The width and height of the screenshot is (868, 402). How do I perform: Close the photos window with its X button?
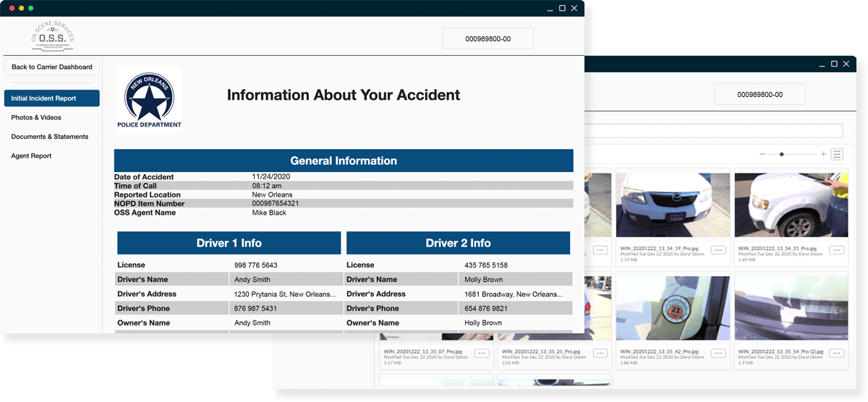point(846,64)
